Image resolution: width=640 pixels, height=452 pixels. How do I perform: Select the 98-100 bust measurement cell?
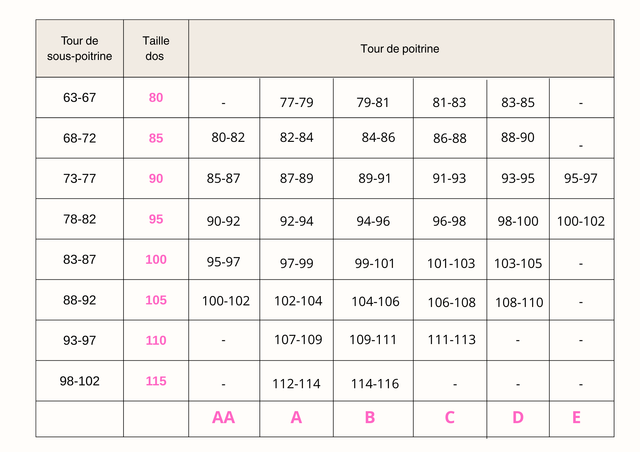(x=519, y=221)
